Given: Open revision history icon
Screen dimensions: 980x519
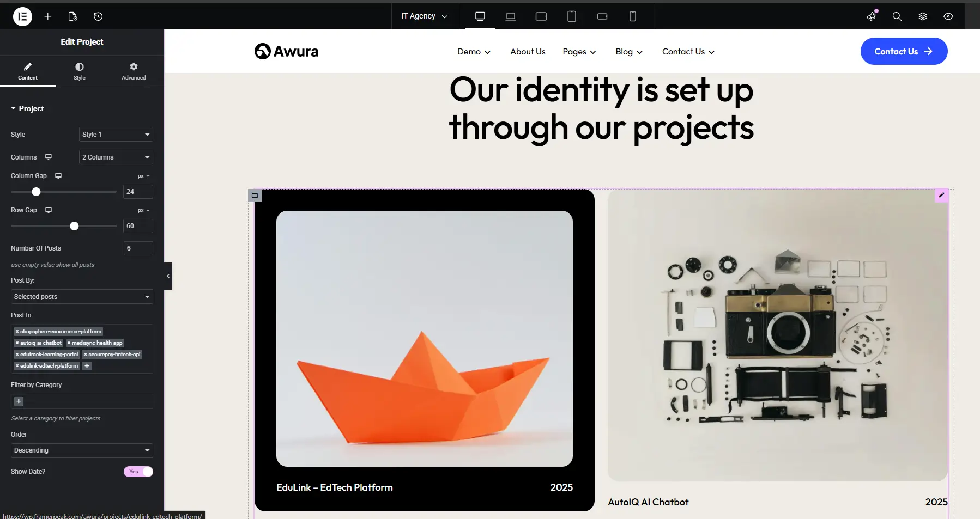Looking at the screenshot, I should pos(98,16).
